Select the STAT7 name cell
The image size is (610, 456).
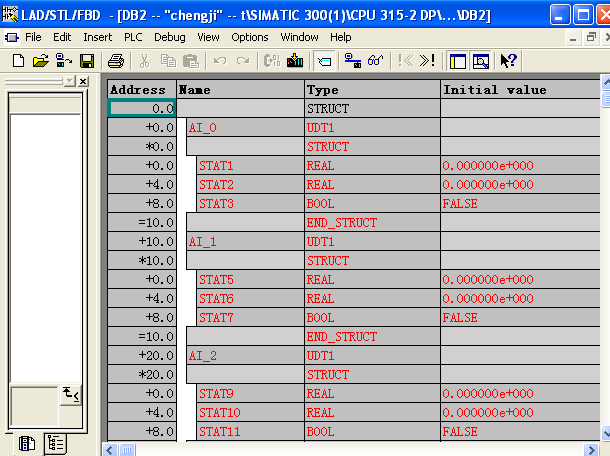[250, 317]
